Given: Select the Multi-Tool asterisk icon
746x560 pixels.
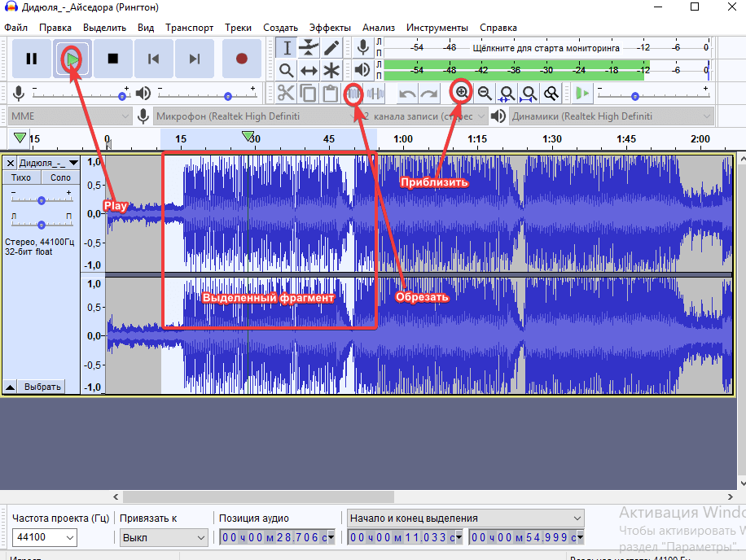Looking at the screenshot, I should click(331, 71).
